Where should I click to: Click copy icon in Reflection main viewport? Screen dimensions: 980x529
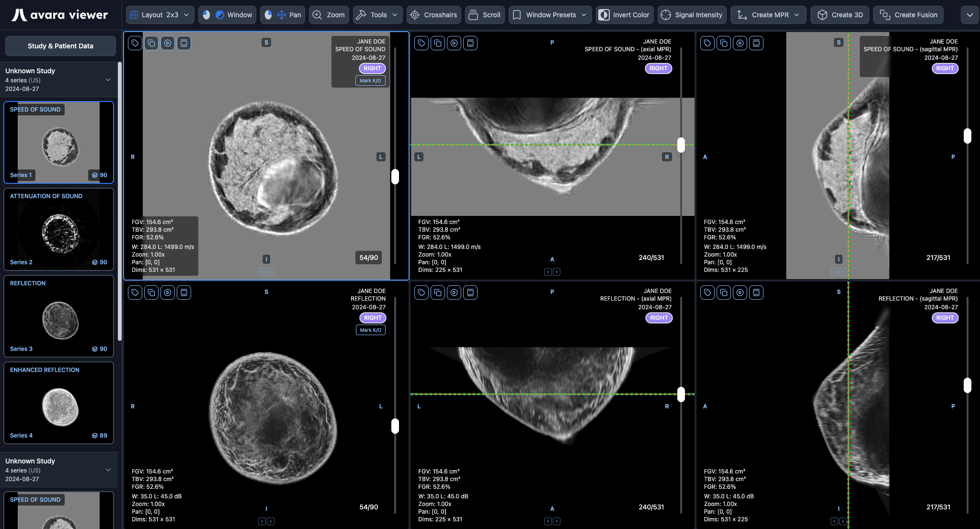tap(151, 293)
